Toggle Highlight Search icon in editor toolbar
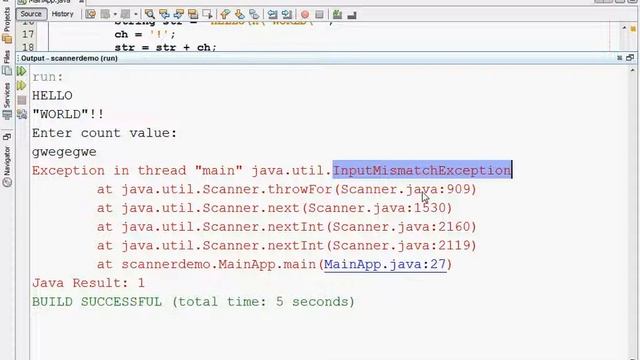The image size is (640, 360). coord(193,15)
